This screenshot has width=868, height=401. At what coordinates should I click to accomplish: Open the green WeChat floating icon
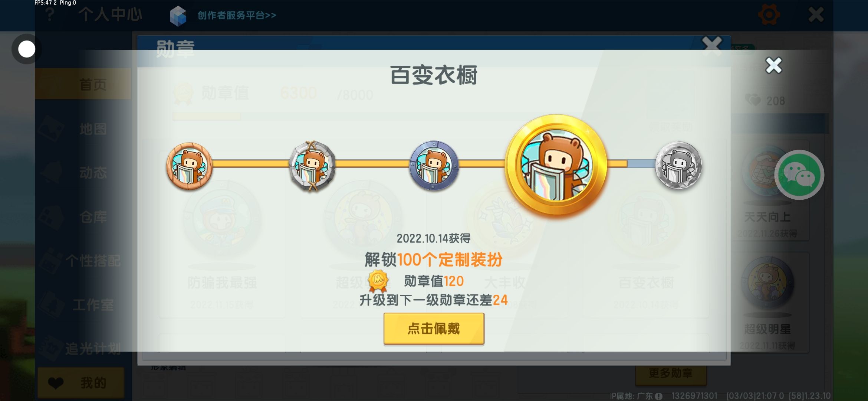point(799,175)
